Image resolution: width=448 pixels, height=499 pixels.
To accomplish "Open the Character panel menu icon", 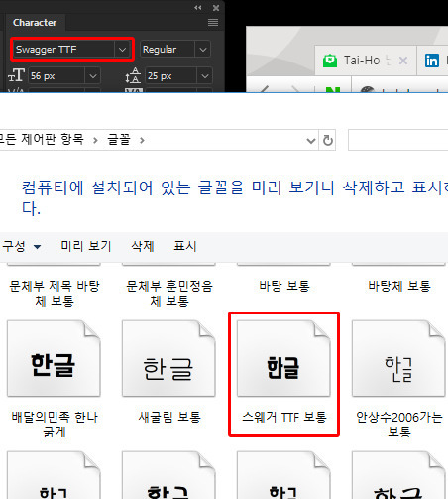I will coord(213,23).
